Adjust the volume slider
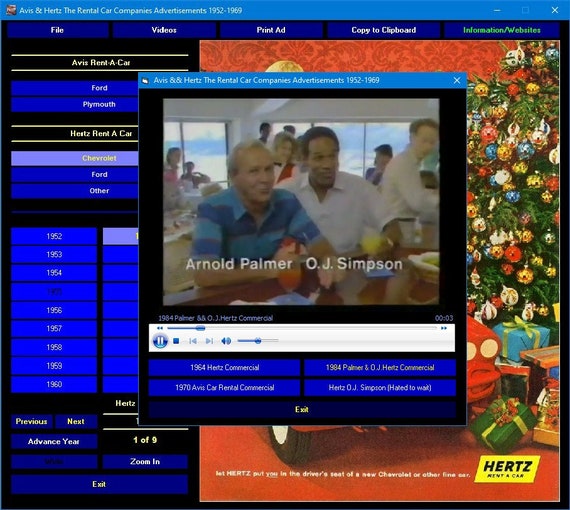This screenshot has width=570, height=510. point(258,341)
